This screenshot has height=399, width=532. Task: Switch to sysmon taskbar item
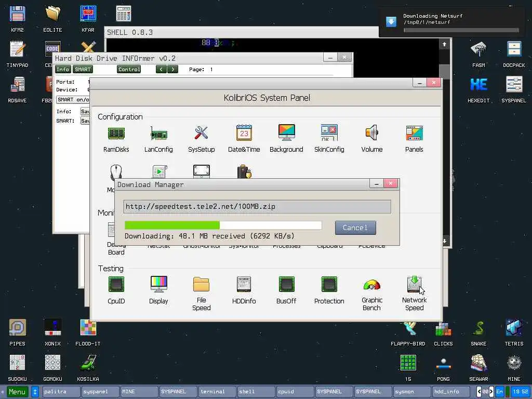pyautogui.click(x=413, y=392)
